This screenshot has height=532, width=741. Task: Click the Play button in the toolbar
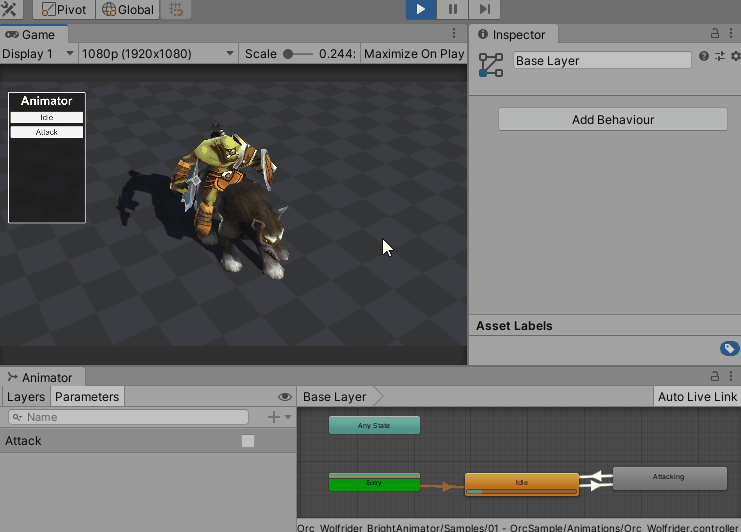[x=421, y=9]
